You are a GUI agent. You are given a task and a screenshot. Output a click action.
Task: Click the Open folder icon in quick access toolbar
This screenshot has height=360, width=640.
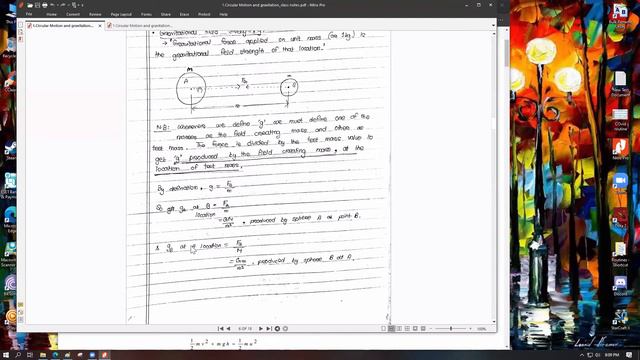click(x=30, y=5)
